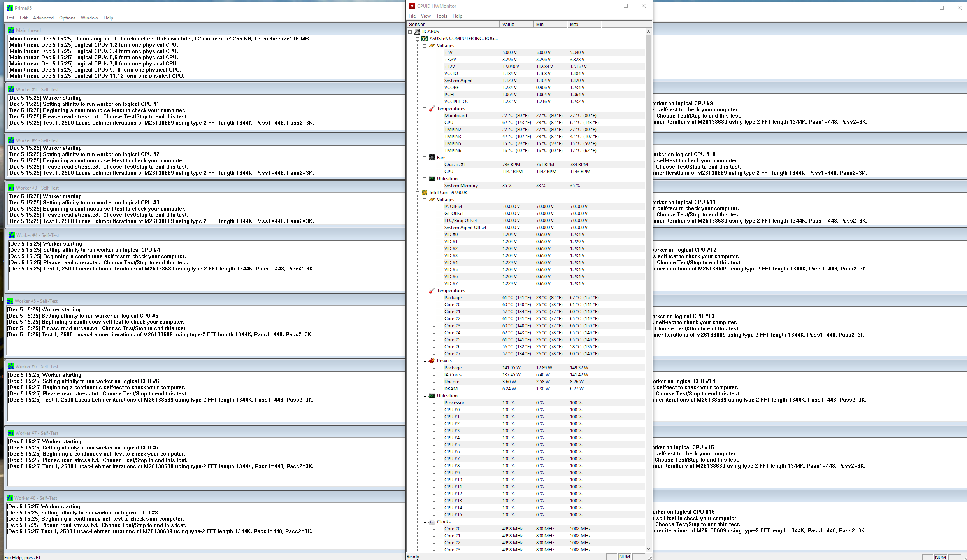Click the CPU Voltages lightning icon
Viewport: 967px width, 560px height.
(432, 200)
